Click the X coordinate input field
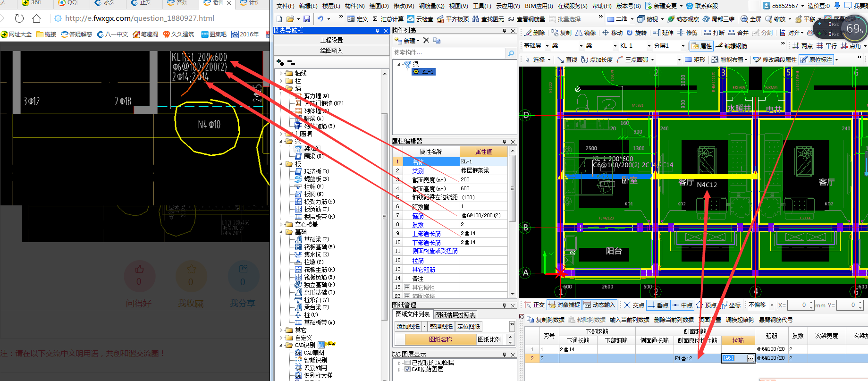 801,305
